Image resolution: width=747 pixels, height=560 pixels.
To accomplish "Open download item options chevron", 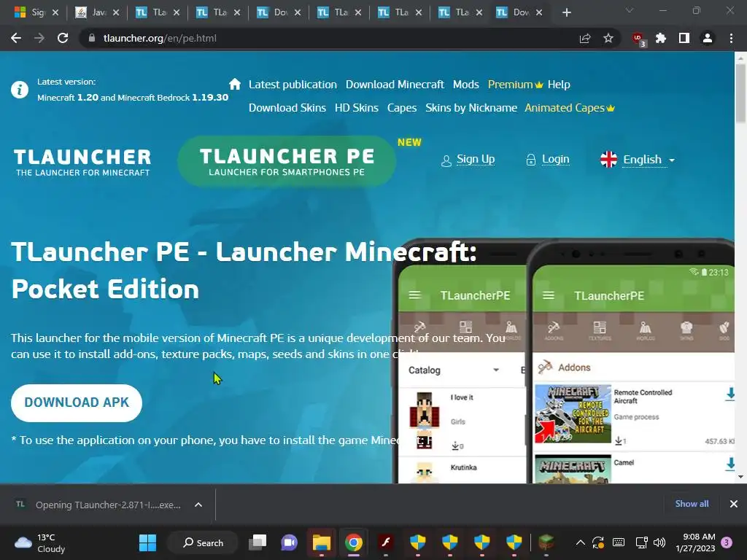I will (x=198, y=505).
